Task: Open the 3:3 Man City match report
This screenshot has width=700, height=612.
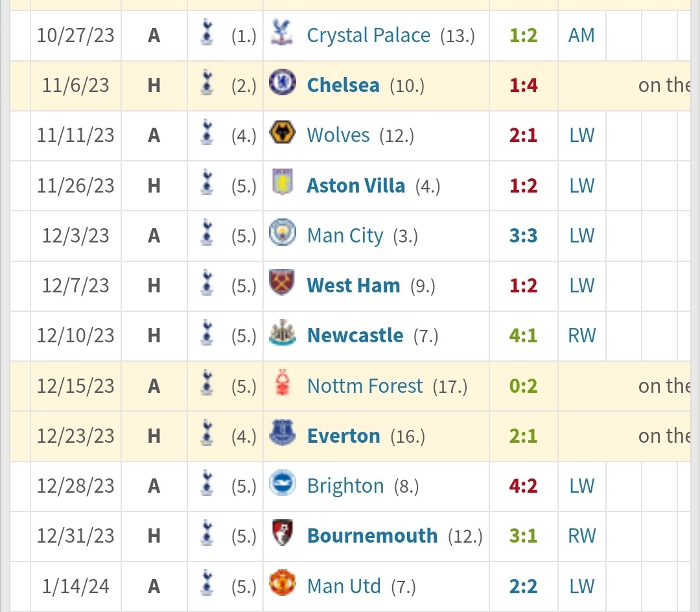Action: point(523,236)
